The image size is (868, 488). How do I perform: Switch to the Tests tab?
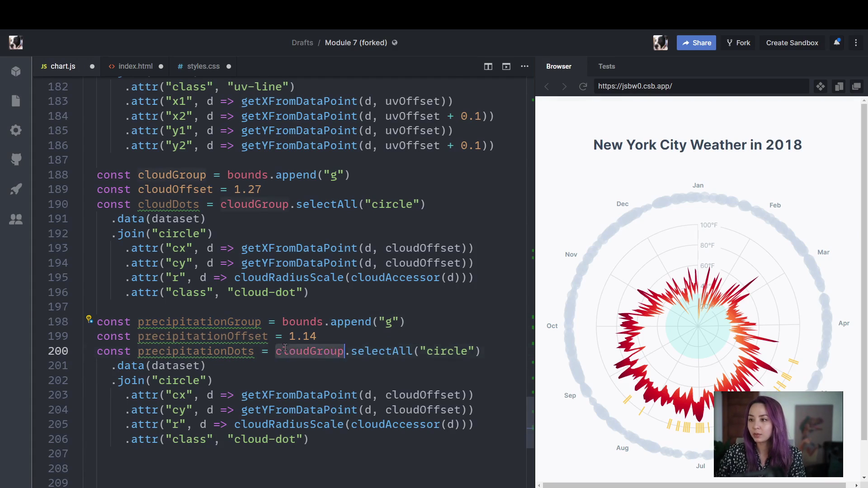click(606, 66)
